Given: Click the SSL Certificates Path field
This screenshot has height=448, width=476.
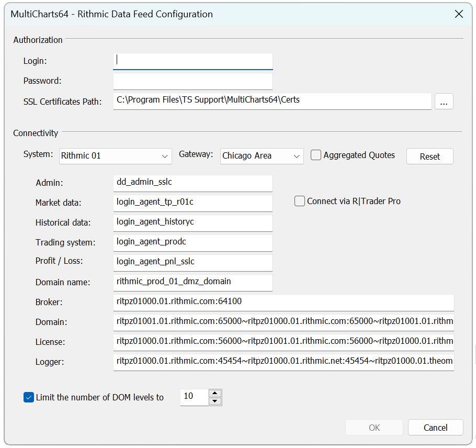Looking at the screenshot, I should tap(273, 101).
